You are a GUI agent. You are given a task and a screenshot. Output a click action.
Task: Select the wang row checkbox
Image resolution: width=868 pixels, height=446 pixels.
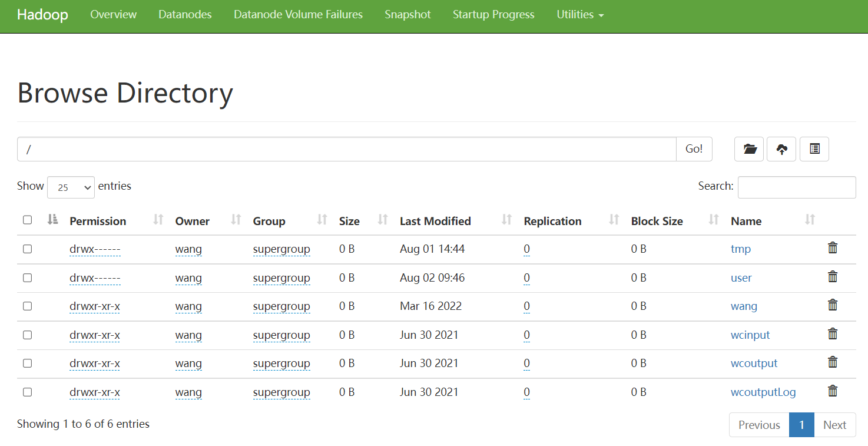(x=27, y=306)
